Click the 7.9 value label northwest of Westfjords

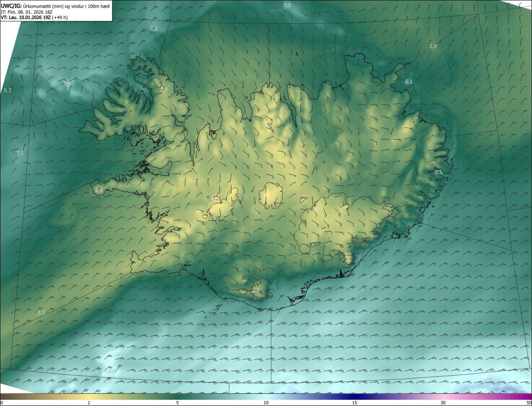pos(66,85)
